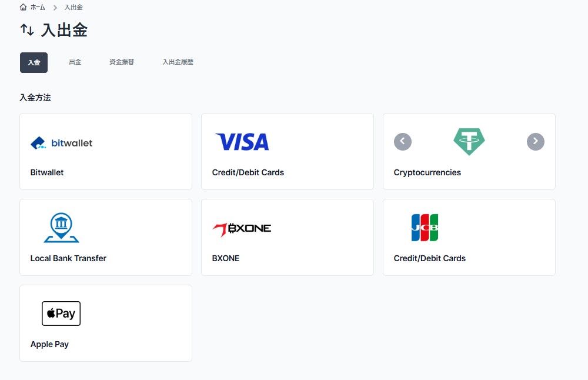
Task: Show previous cryptocurrency with left arrow
Action: click(403, 141)
